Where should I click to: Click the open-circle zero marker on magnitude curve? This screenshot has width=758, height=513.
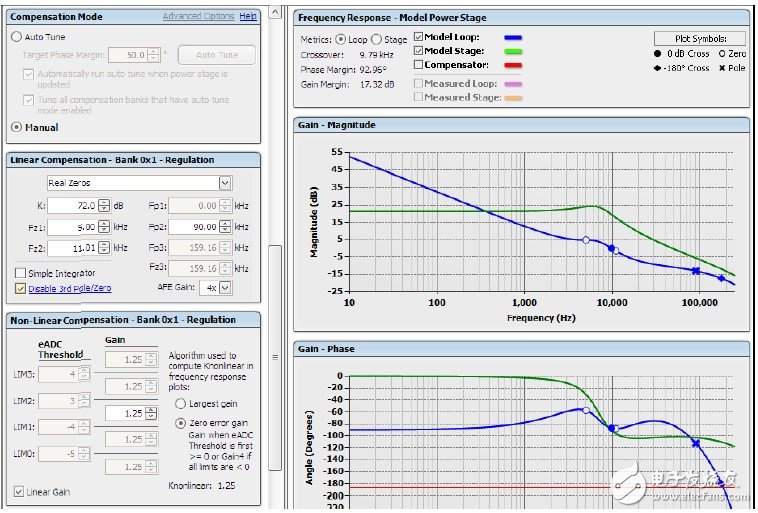(586, 240)
